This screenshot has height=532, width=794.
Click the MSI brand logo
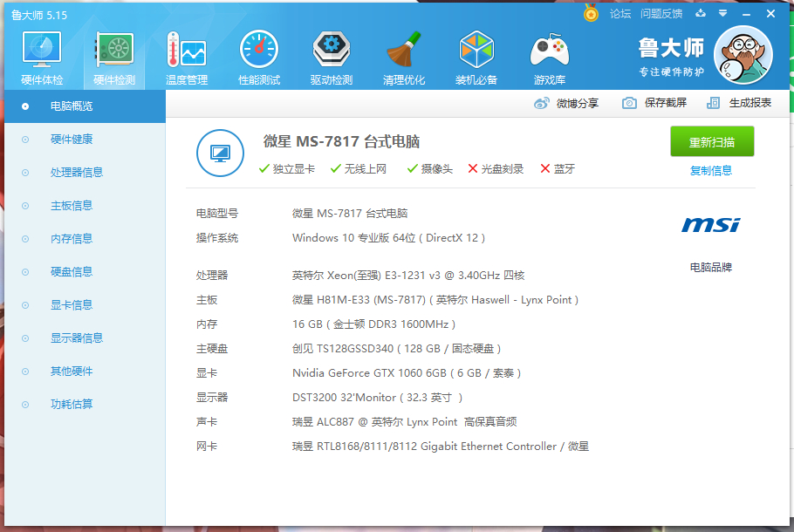click(711, 225)
